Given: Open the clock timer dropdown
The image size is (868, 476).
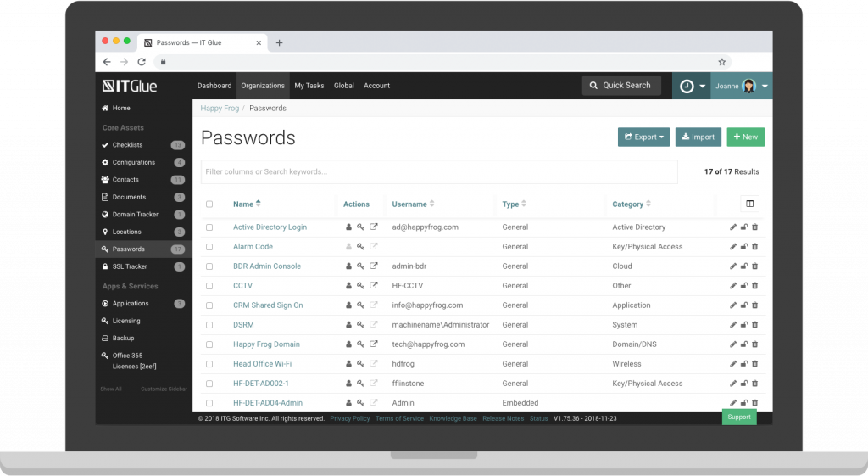Looking at the screenshot, I should point(691,86).
